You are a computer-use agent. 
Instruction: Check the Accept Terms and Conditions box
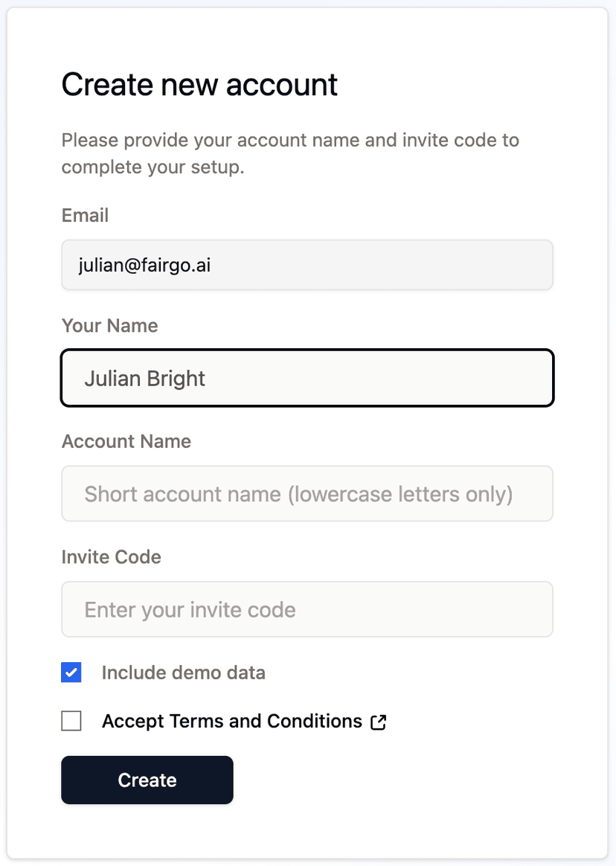coord(71,720)
